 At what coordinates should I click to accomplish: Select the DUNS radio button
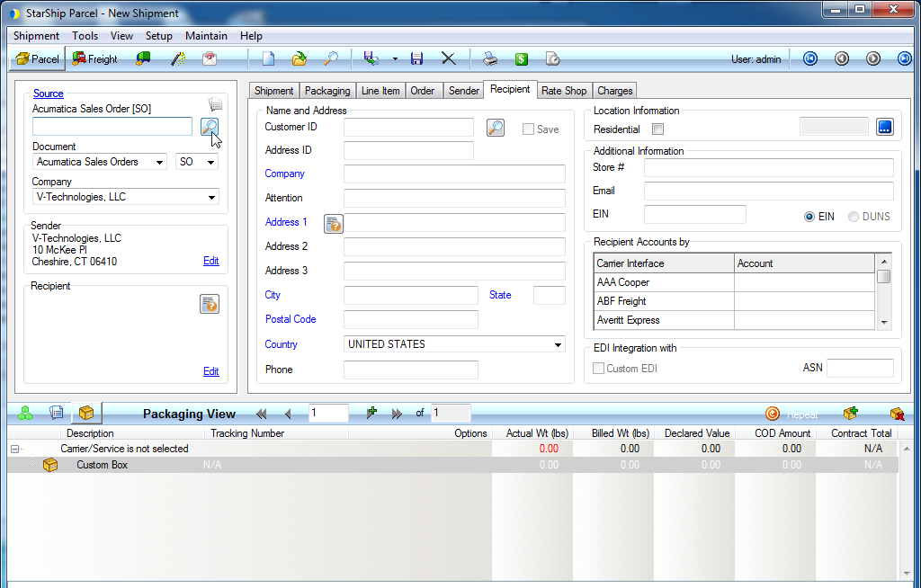[854, 217]
